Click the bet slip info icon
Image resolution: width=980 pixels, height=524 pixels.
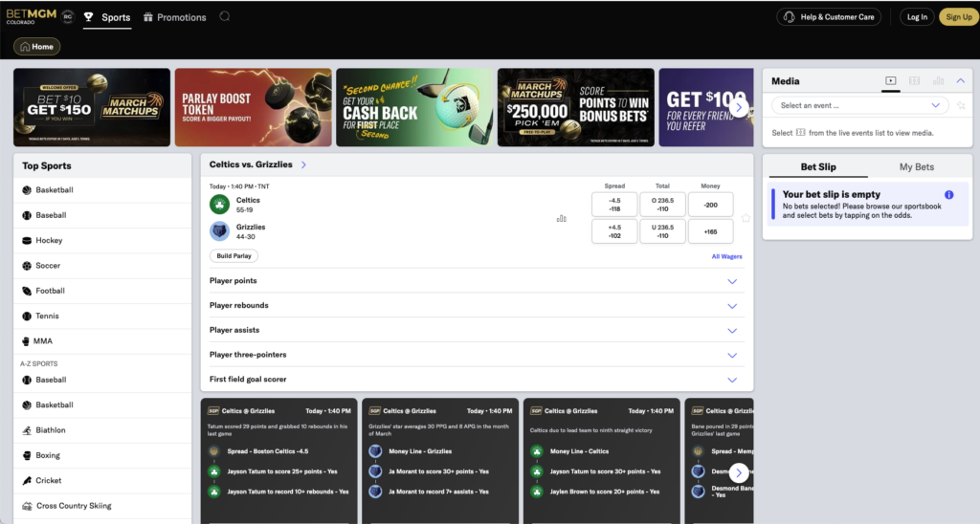[948, 194]
